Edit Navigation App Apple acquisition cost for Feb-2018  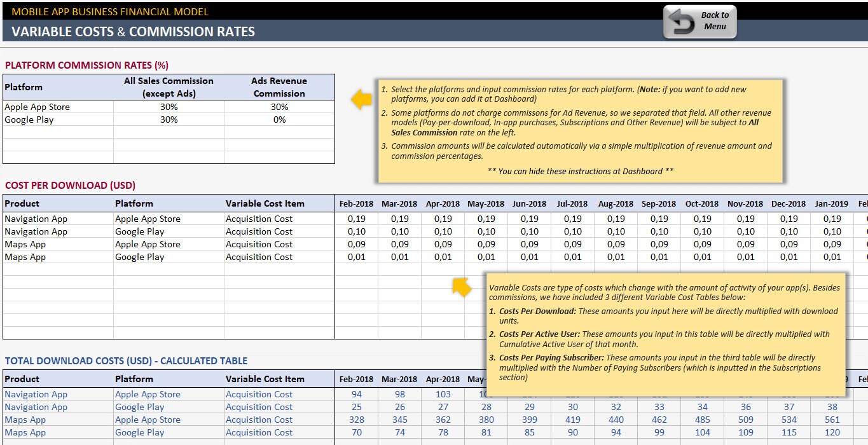356,219
